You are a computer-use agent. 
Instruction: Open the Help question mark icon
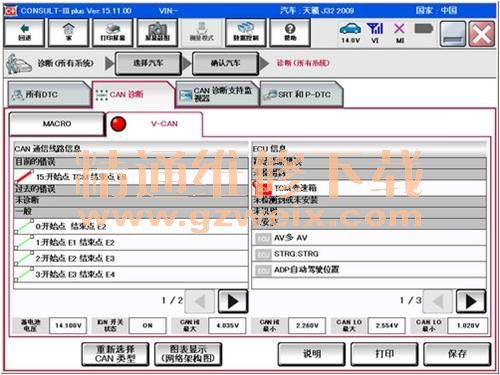290,32
